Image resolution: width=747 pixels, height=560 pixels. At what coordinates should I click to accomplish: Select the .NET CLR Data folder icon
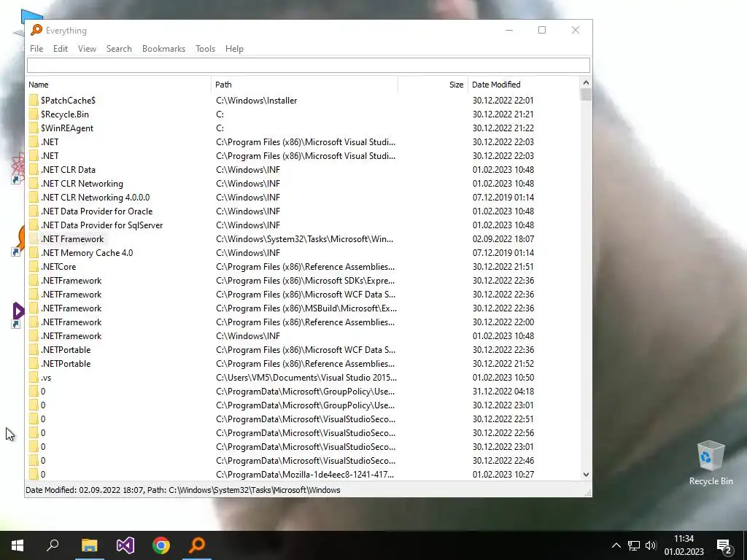(x=34, y=169)
